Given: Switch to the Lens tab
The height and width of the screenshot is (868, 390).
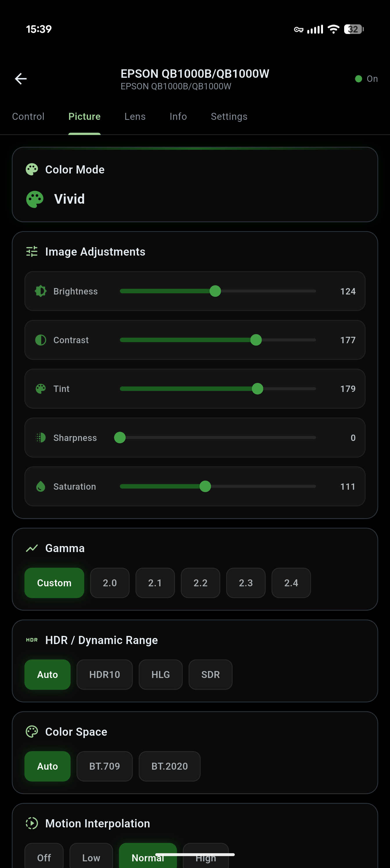Looking at the screenshot, I should pos(135,117).
